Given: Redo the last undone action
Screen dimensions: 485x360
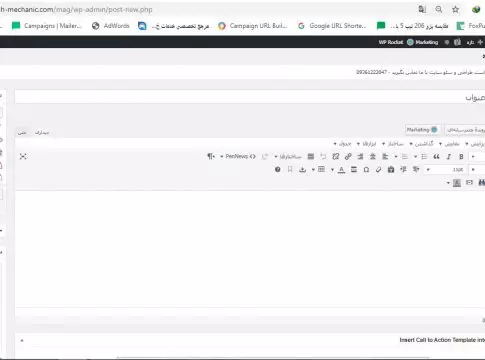Looking at the screenshot, I should [265, 157].
